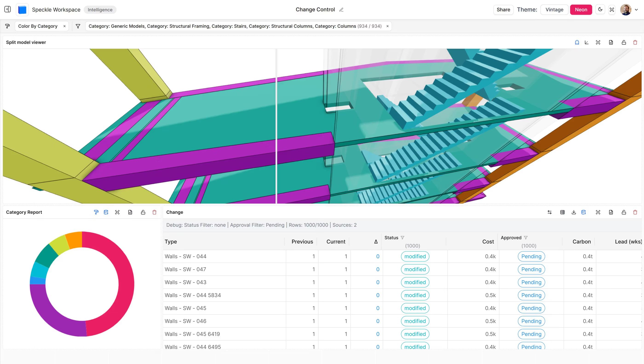Click the Share button
The height and width of the screenshot is (364, 644).
click(503, 9)
